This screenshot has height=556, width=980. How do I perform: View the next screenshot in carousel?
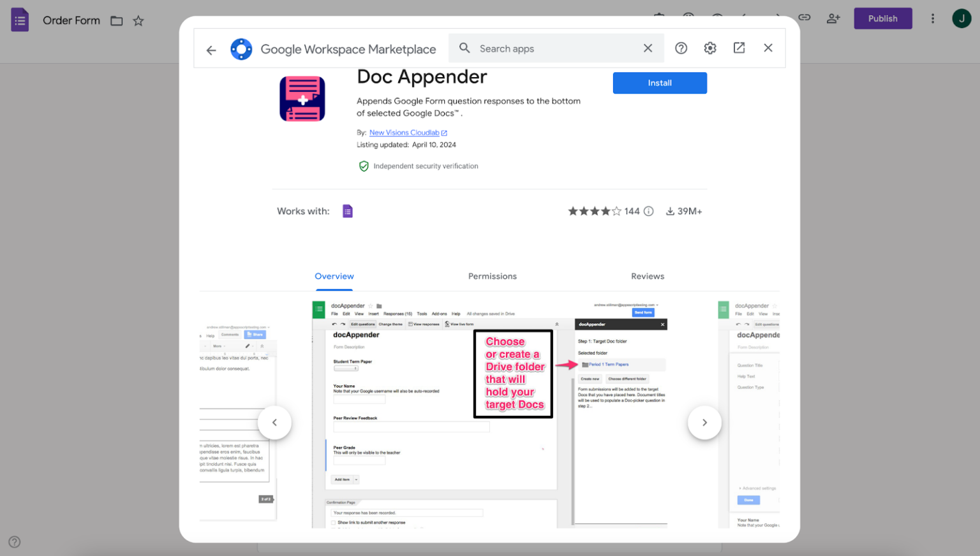[x=704, y=422]
